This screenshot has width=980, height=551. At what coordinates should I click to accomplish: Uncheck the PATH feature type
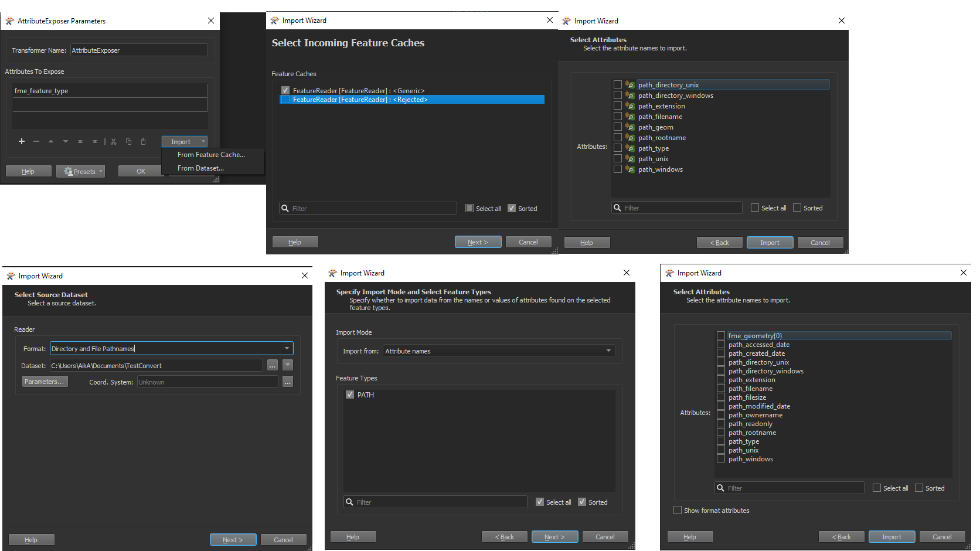350,394
